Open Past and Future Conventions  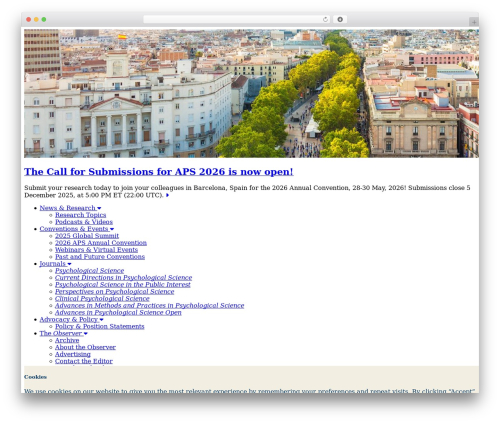(100, 257)
